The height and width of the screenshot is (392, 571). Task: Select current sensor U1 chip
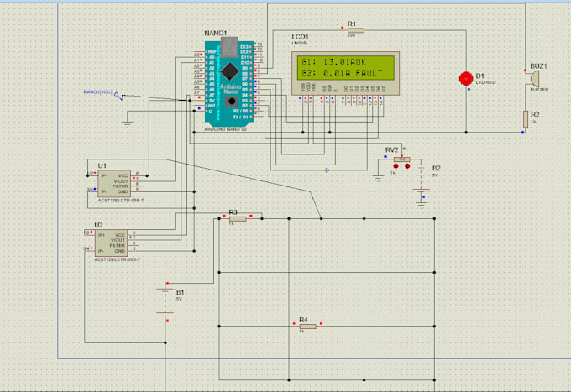click(x=114, y=184)
